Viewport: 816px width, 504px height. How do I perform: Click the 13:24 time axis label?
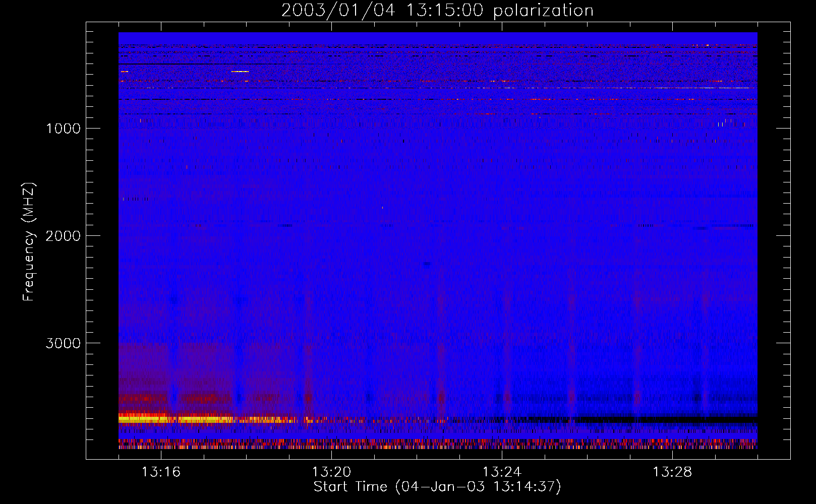tap(502, 472)
